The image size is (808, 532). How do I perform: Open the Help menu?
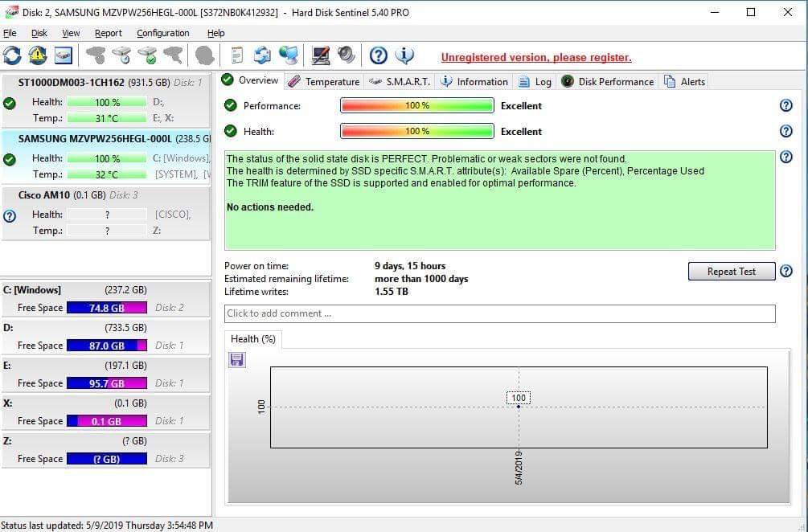click(x=216, y=33)
